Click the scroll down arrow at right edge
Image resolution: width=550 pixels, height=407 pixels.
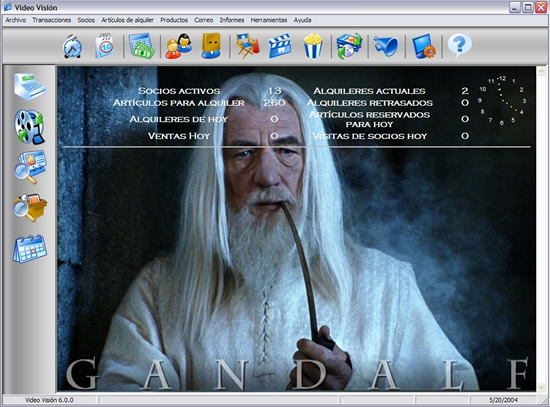(542, 386)
